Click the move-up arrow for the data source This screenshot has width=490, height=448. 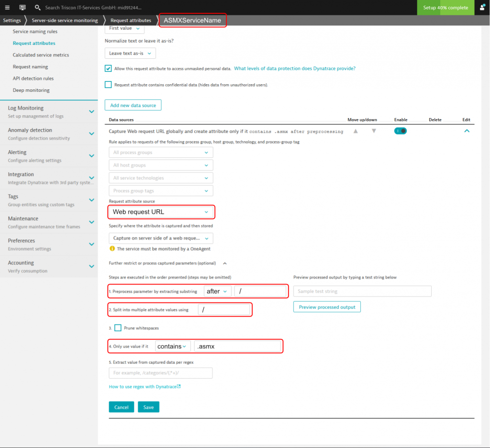(x=355, y=131)
